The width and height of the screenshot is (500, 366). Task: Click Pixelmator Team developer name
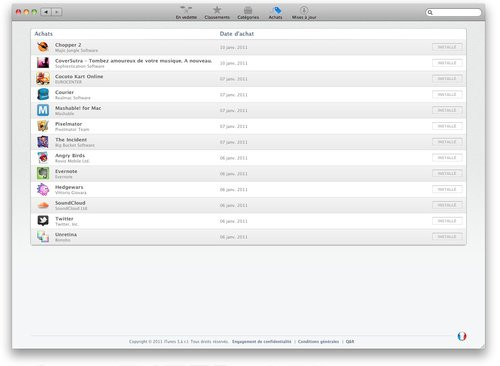click(x=72, y=129)
